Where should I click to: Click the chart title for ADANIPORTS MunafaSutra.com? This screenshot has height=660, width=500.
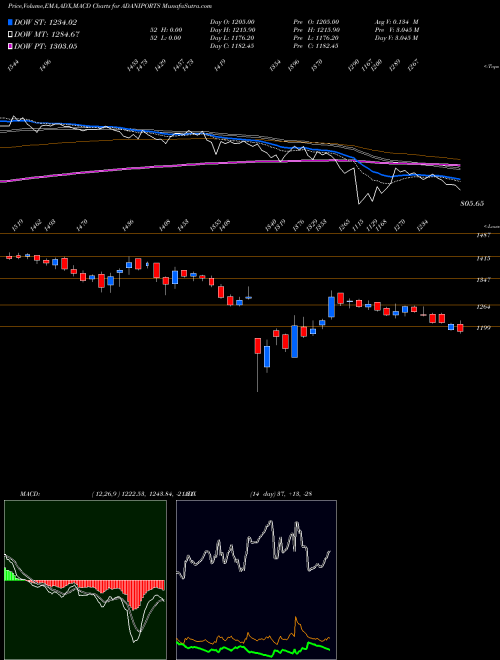click(110, 6)
